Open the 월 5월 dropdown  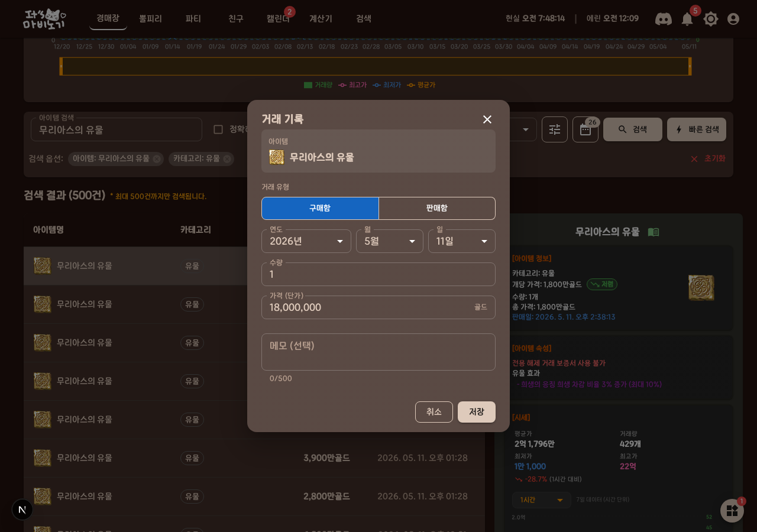[390, 241]
